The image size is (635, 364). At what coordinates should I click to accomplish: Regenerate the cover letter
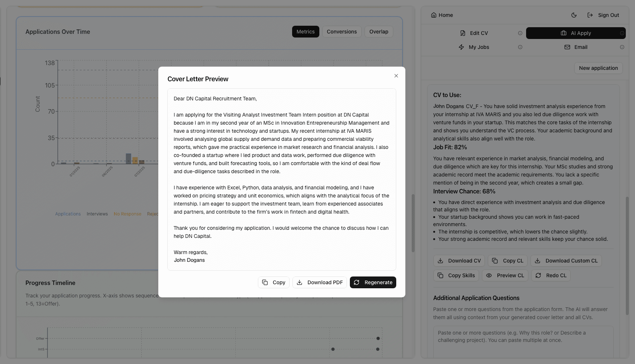373,282
